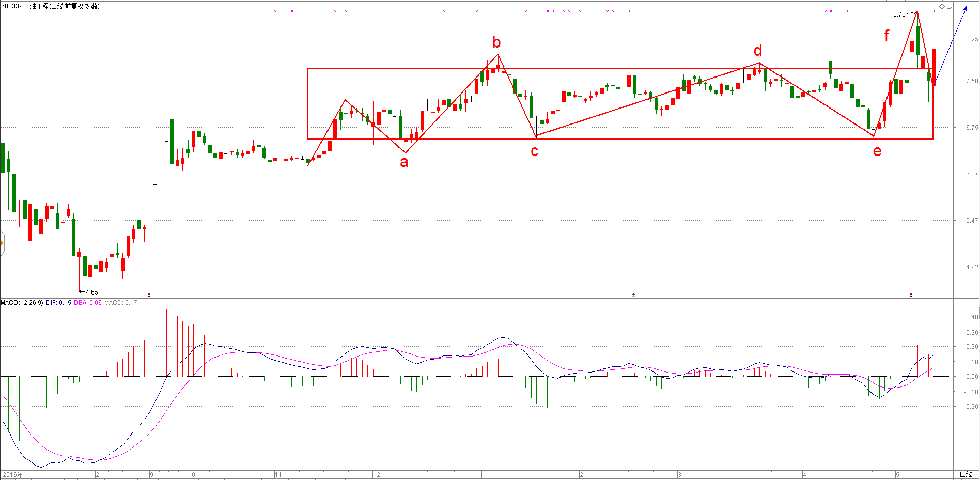Image resolution: width=980 pixels, height=480 pixels.
Task: Click the first magenta x marker at top
Action: [275, 11]
